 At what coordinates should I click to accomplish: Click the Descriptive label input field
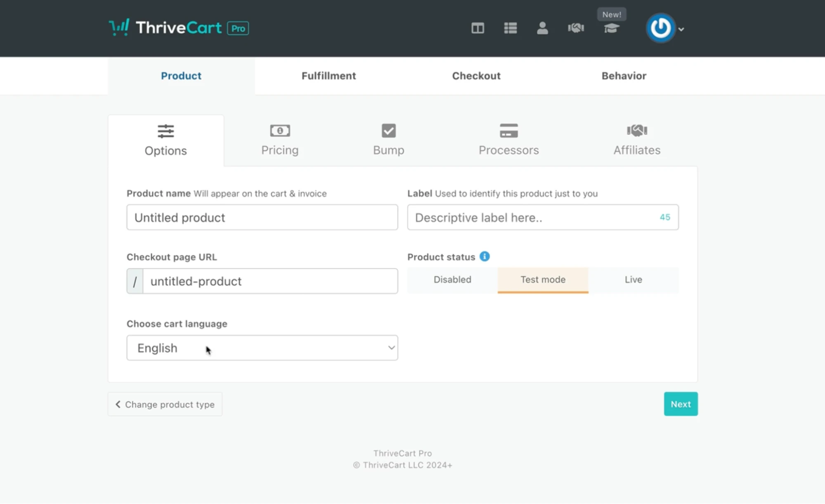[x=543, y=217]
